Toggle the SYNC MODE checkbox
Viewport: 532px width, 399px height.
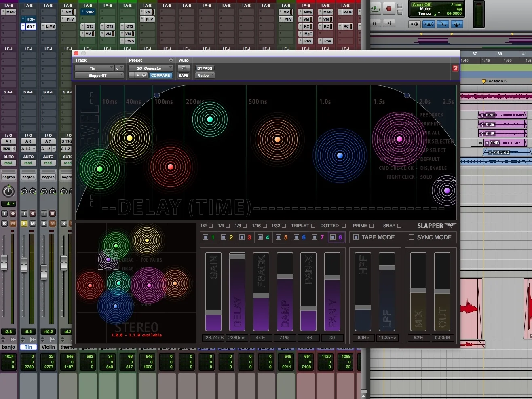(412, 237)
